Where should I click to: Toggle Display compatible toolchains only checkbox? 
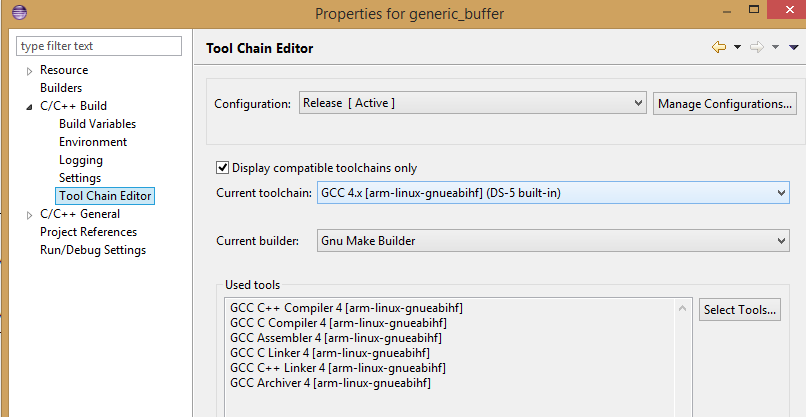[x=223, y=168]
